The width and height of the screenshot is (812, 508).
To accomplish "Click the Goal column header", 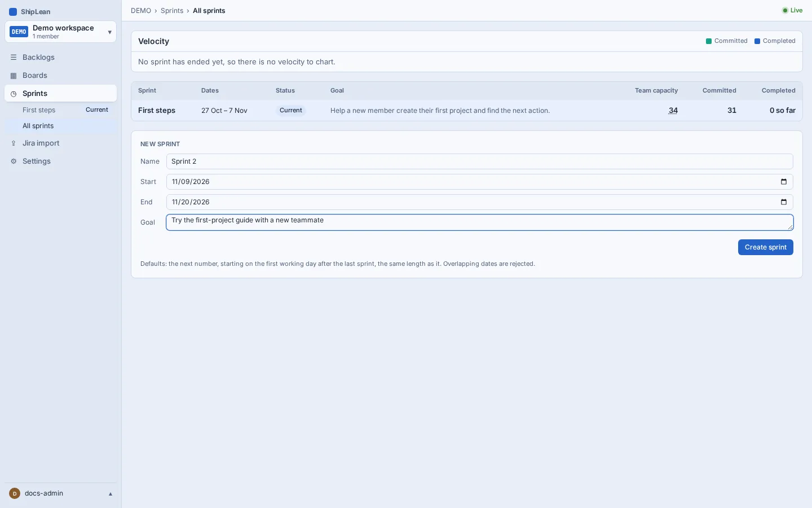I will [x=337, y=91].
